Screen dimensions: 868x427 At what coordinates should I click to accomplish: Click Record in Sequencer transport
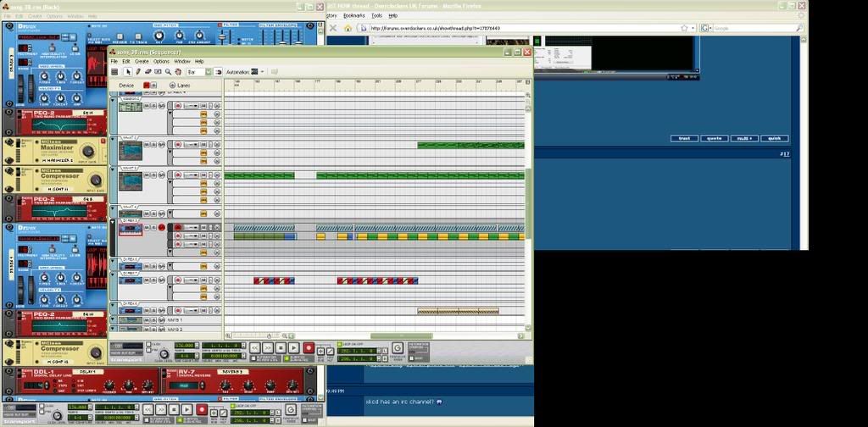click(309, 348)
